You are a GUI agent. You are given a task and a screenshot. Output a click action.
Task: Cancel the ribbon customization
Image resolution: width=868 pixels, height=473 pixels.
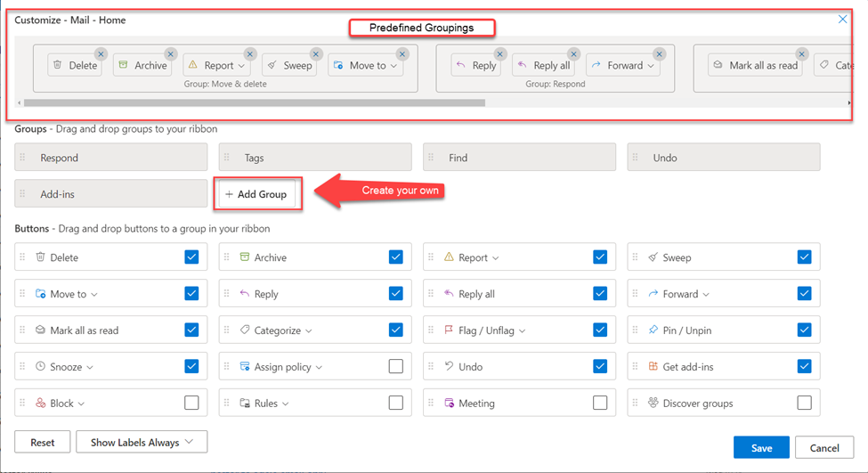point(824,447)
